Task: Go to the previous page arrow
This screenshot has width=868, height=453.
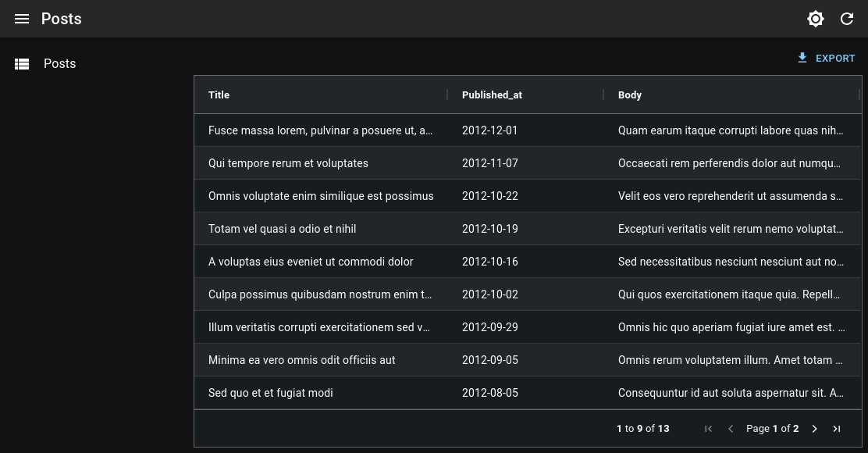Action: [731, 429]
